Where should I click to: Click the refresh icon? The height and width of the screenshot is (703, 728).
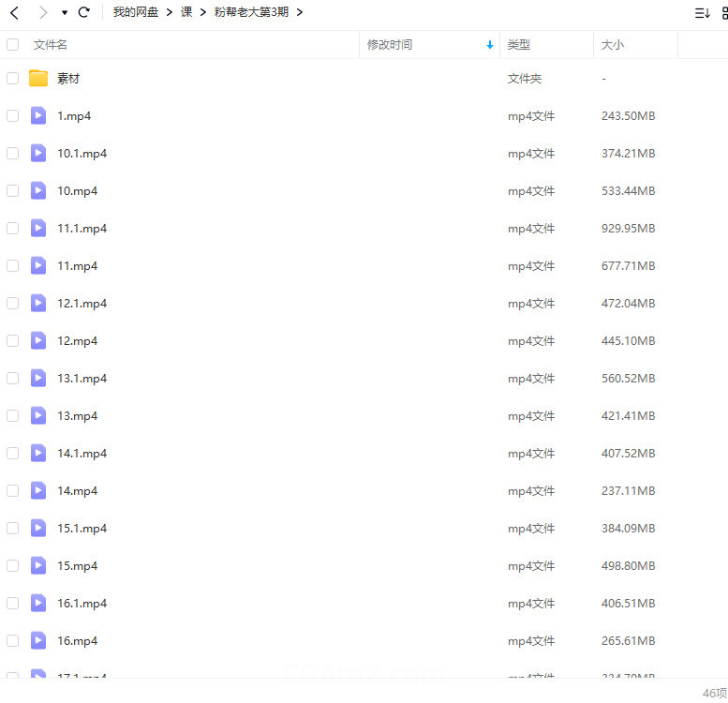point(83,13)
